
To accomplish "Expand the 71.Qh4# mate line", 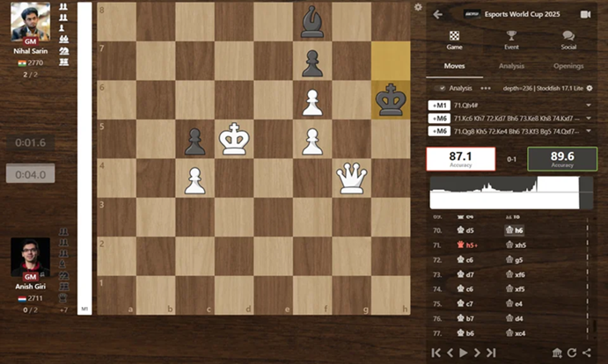I will point(587,105).
